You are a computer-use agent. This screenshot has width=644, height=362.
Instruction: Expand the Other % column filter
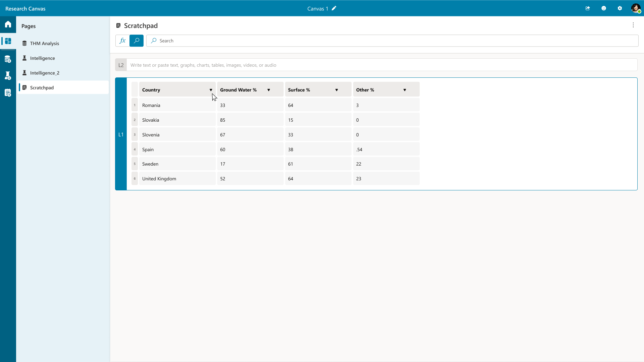pyautogui.click(x=405, y=90)
